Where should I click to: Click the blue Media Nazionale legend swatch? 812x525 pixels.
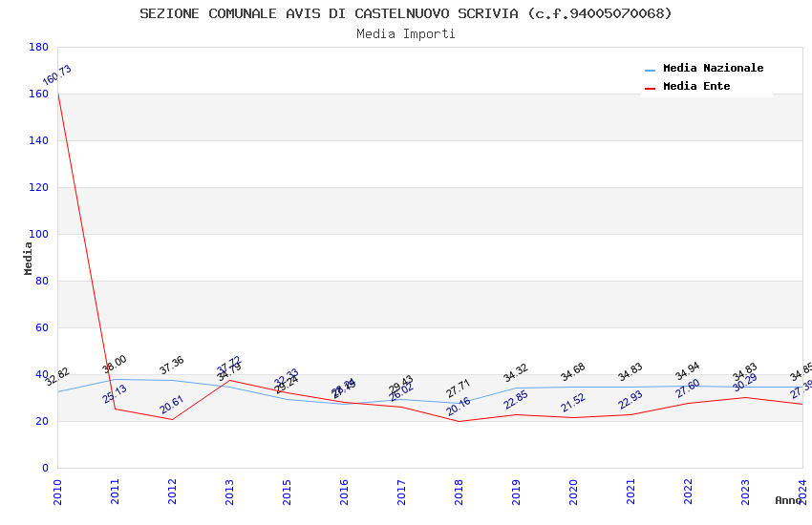click(650, 70)
